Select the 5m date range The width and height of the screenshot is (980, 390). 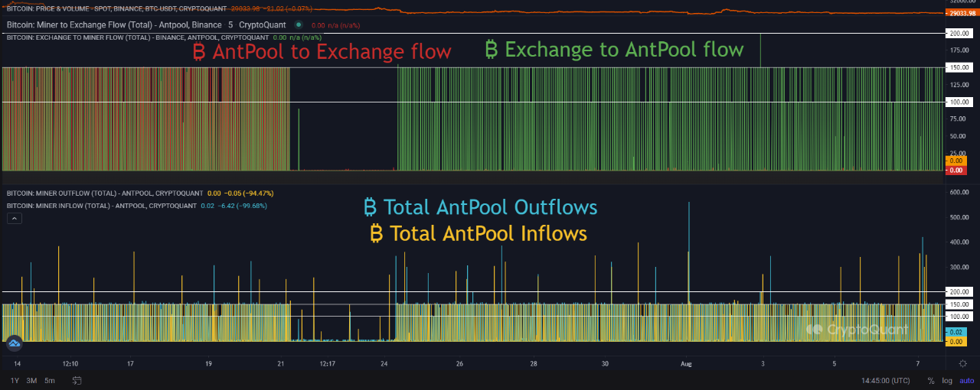click(49, 380)
